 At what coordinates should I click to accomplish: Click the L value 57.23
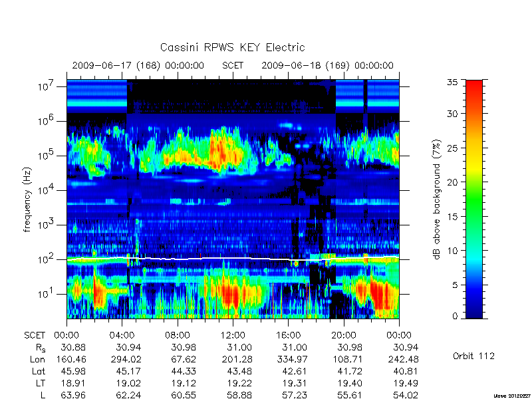[294, 395]
